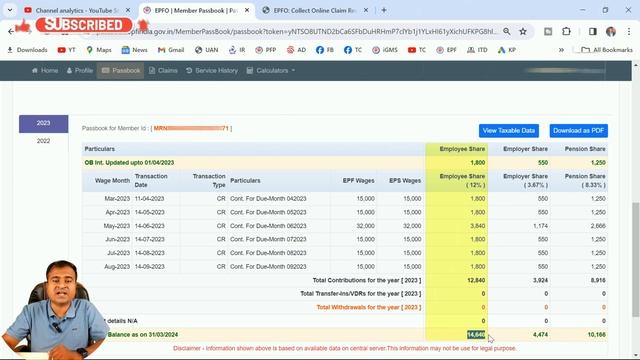Viewport: 640px width, 360px height.
Task: Click Download as PDF button
Action: point(578,131)
